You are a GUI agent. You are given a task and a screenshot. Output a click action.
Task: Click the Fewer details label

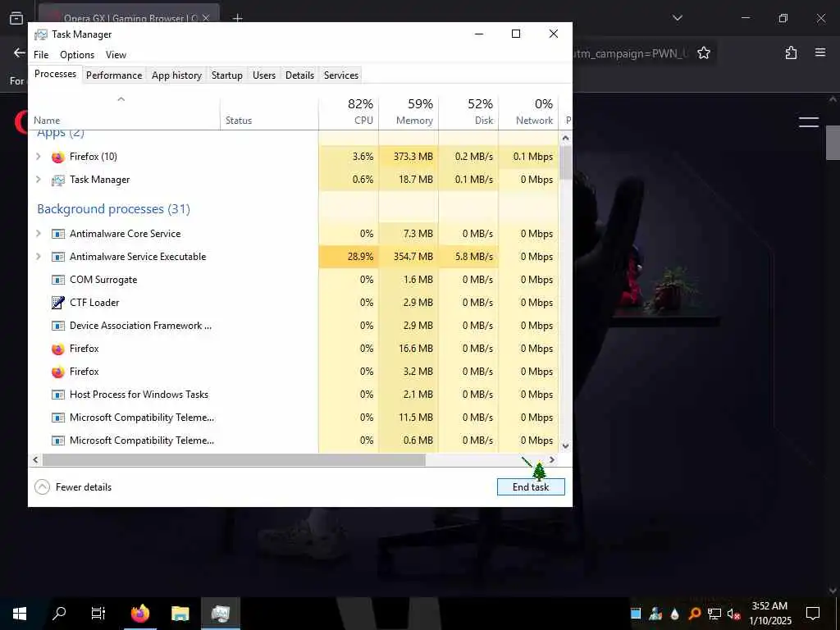pyautogui.click(x=84, y=487)
